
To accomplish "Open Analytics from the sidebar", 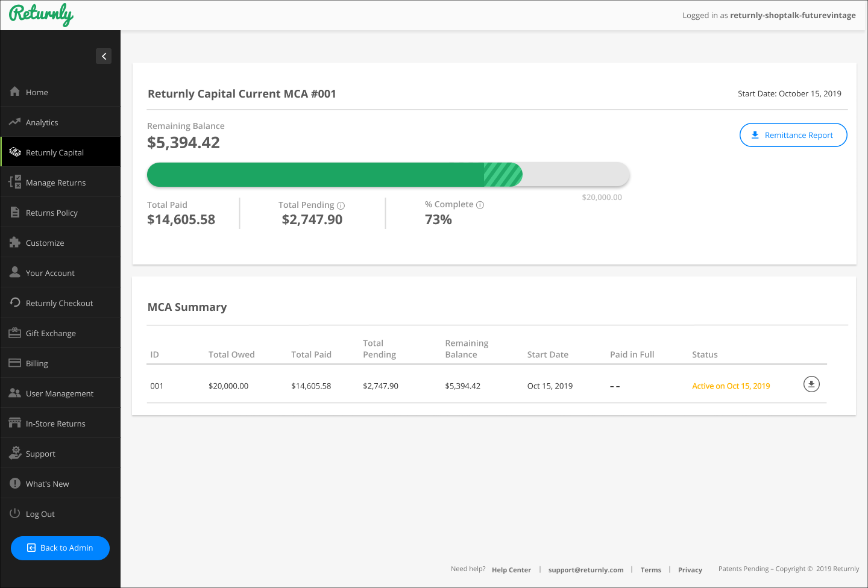I will [x=60, y=122].
